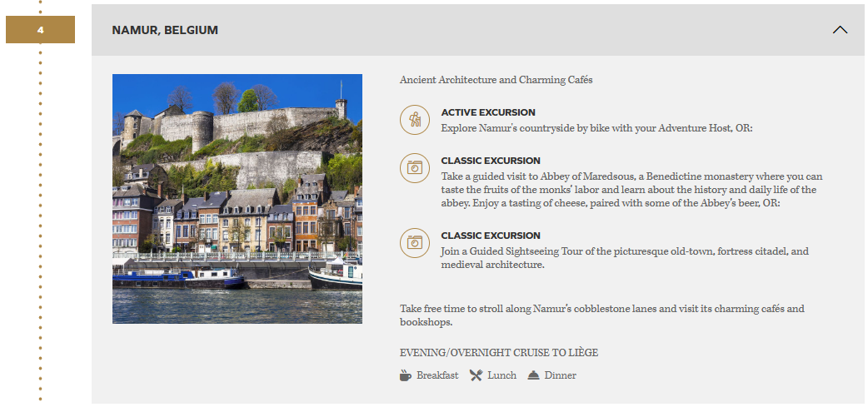Click the Lunch fork and knife icon
This screenshot has height=407, width=868.
[x=476, y=375]
